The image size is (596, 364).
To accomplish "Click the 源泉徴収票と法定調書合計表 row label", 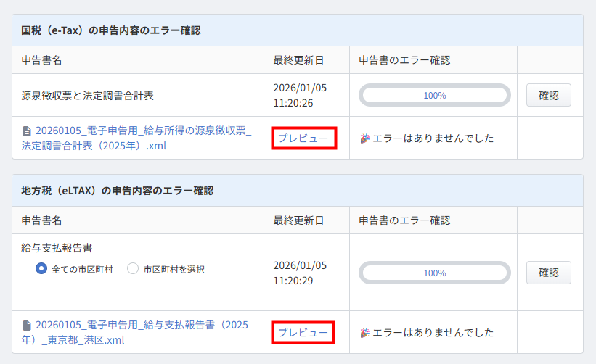I will coord(88,95).
